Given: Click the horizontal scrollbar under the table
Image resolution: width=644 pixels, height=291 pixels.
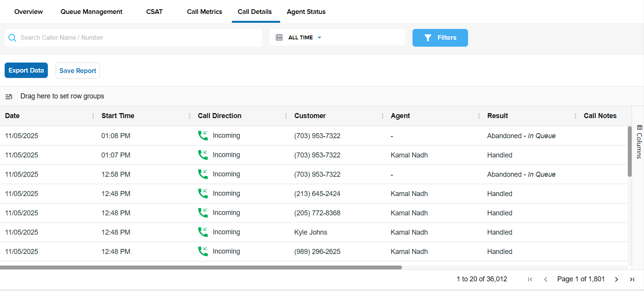Looking at the screenshot, I should click(201, 267).
